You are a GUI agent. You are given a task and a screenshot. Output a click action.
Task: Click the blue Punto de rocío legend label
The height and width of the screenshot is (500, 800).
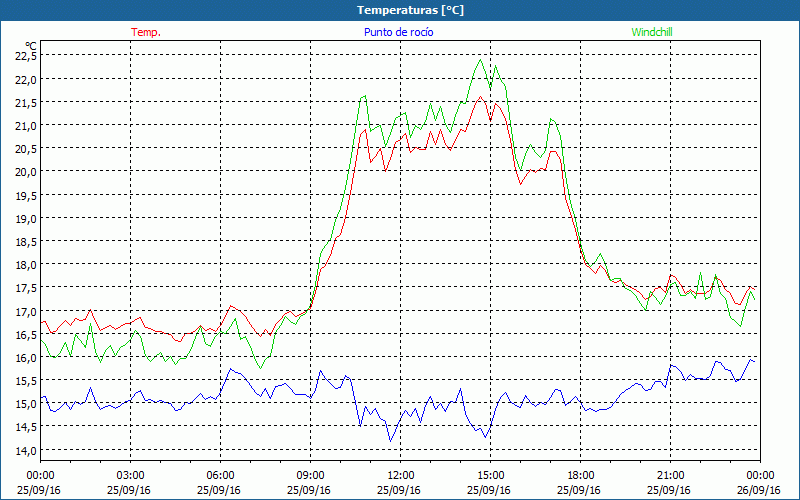[398, 32]
